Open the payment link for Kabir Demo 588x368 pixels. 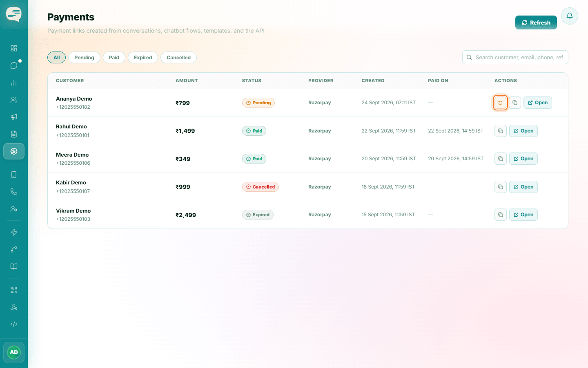pyautogui.click(x=523, y=187)
